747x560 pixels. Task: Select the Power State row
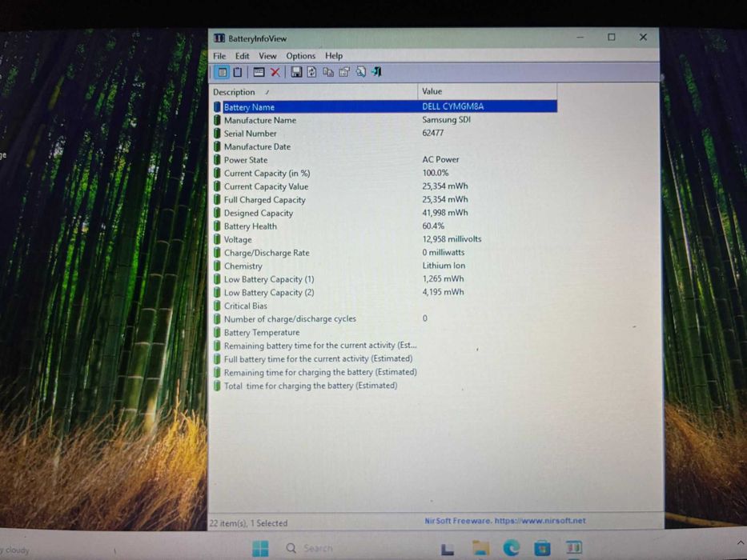(384, 160)
